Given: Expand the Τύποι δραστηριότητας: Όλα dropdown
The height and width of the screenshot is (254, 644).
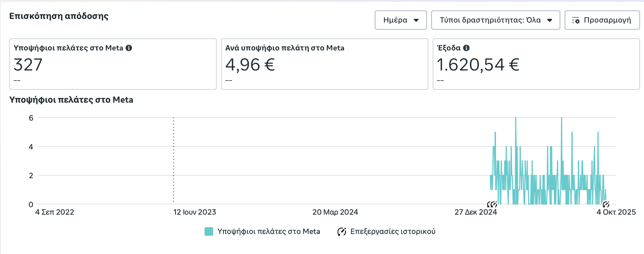Looking at the screenshot, I should coord(495,20).
